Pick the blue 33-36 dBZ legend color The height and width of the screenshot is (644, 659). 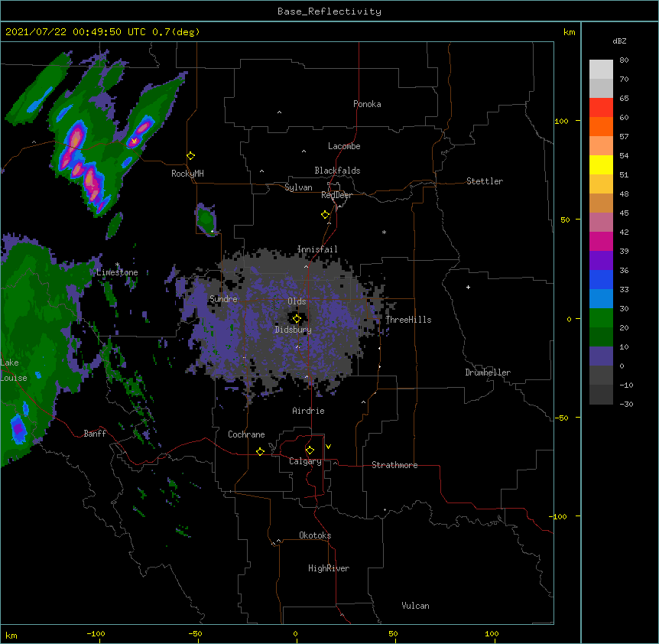click(x=601, y=280)
